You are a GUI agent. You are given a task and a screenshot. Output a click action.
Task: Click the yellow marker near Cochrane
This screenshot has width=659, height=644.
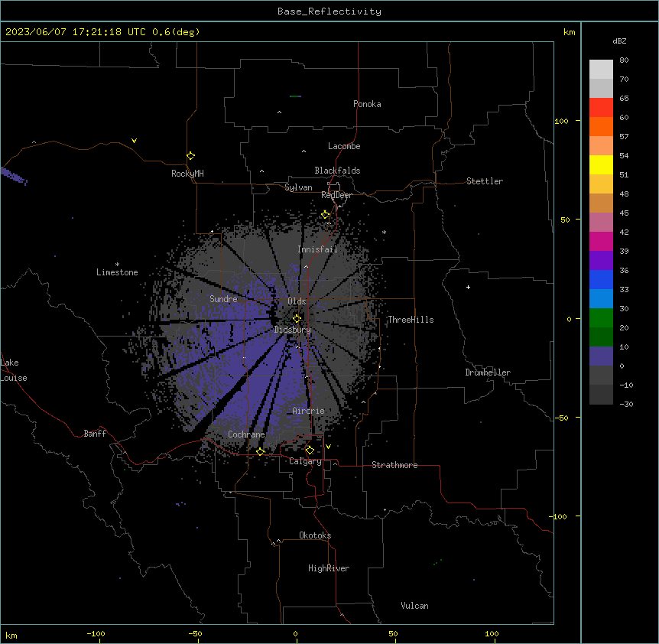point(260,451)
